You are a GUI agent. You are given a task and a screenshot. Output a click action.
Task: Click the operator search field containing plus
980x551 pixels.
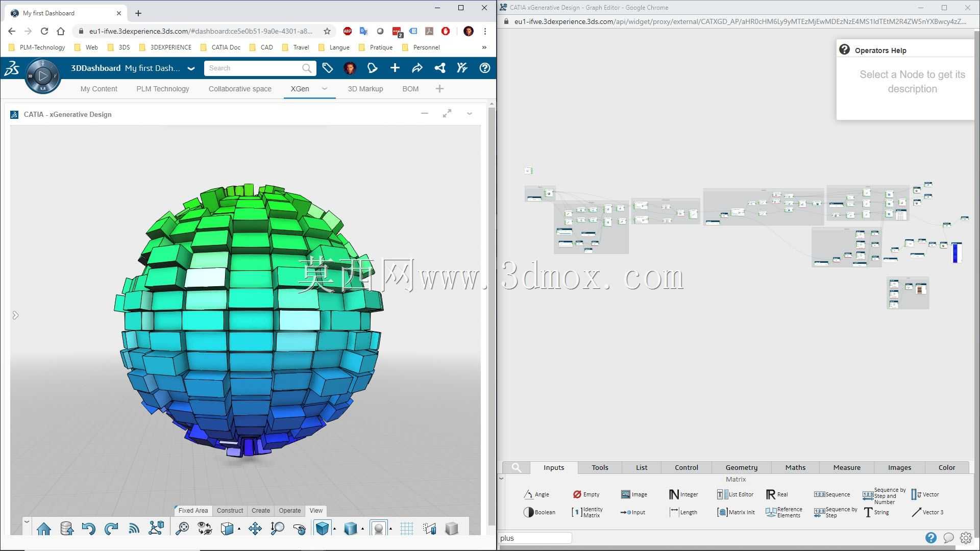click(x=535, y=538)
